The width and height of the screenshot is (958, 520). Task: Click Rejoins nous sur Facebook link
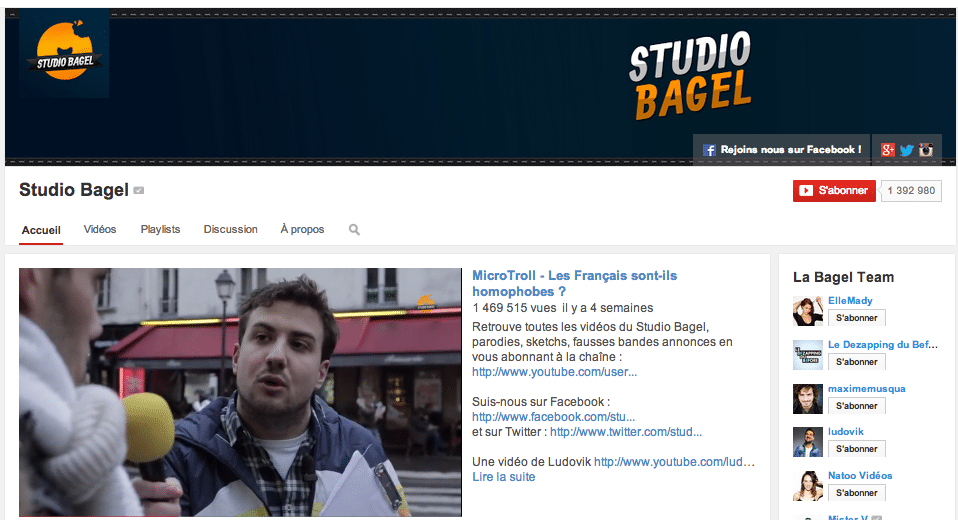pos(781,150)
